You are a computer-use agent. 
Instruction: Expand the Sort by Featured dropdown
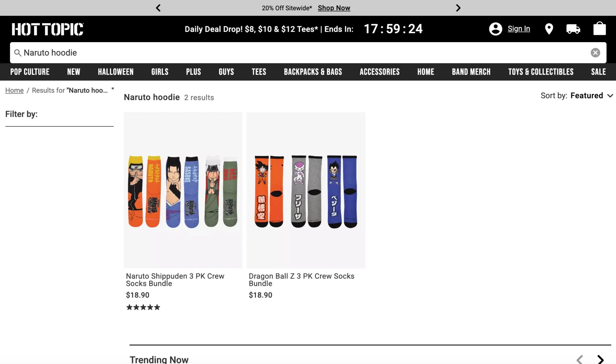(x=577, y=96)
